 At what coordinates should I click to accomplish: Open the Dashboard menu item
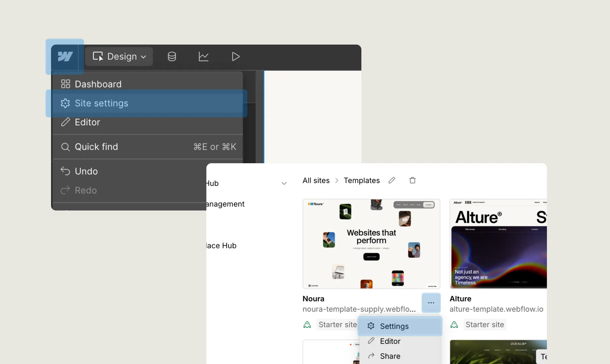98,84
